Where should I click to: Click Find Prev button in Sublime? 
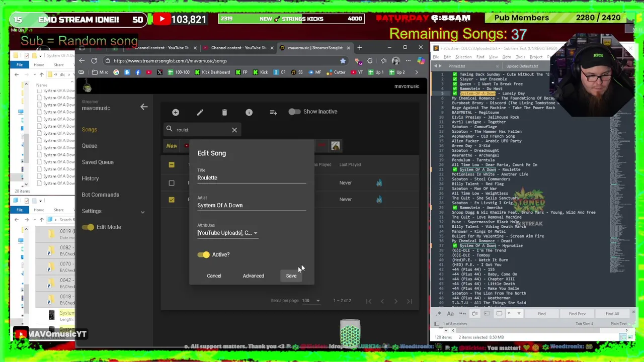pos(577,314)
